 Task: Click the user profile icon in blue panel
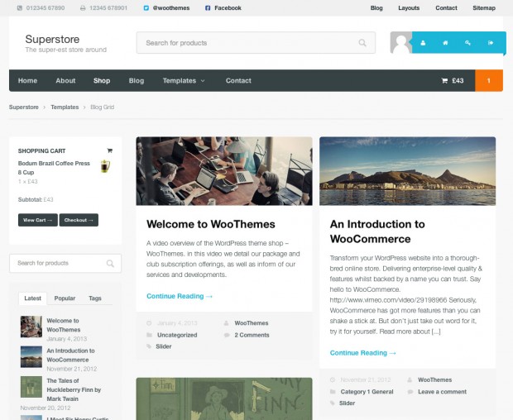423,43
